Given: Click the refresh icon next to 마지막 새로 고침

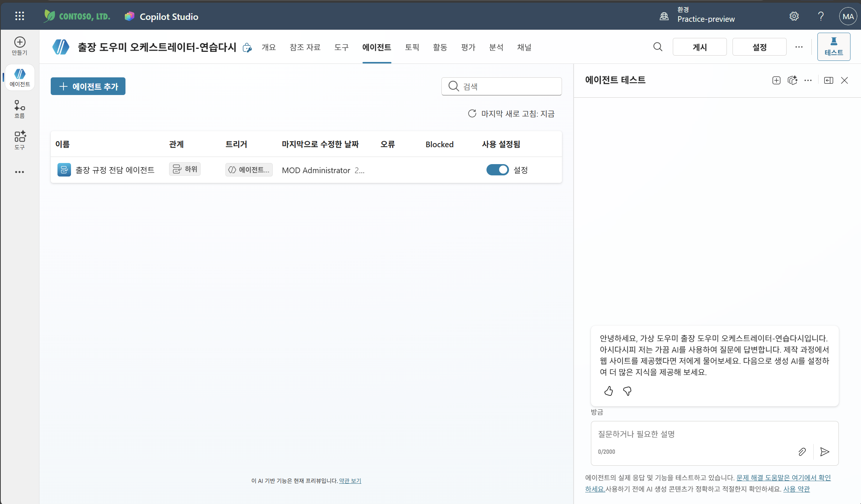Looking at the screenshot, I should point(472,113).
